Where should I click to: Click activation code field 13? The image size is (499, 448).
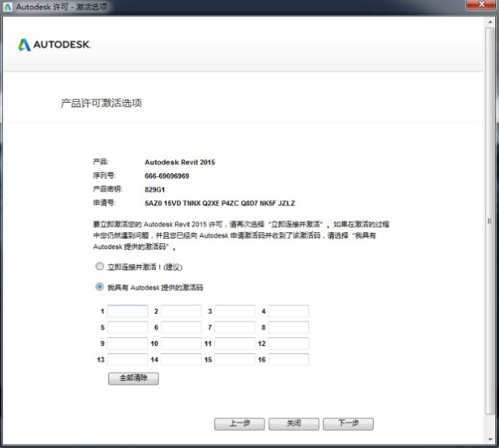pyautogui.click(x=127, y=359)
